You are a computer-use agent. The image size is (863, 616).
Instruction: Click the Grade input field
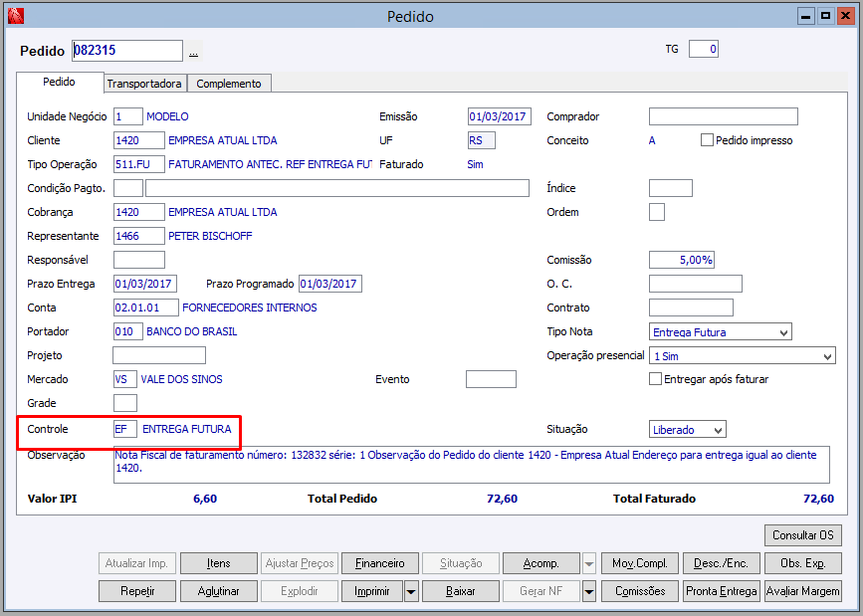click(125, 403)
